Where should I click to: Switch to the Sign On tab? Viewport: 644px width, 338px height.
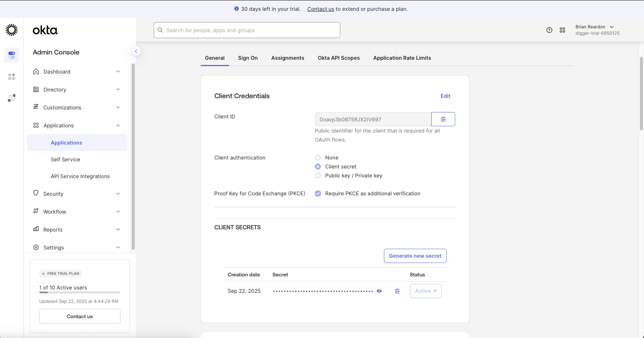[248, 58]
